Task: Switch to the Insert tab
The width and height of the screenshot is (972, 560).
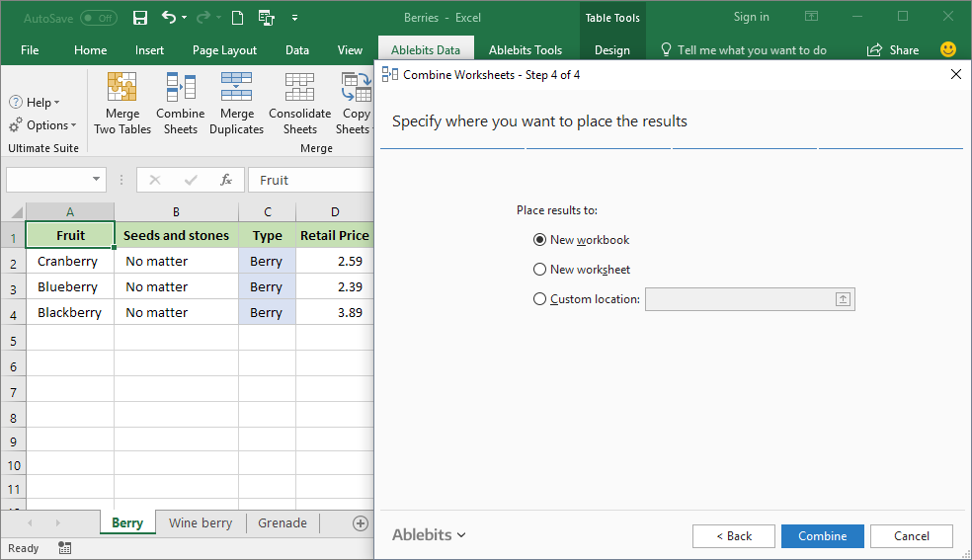Action: point(149,50)
